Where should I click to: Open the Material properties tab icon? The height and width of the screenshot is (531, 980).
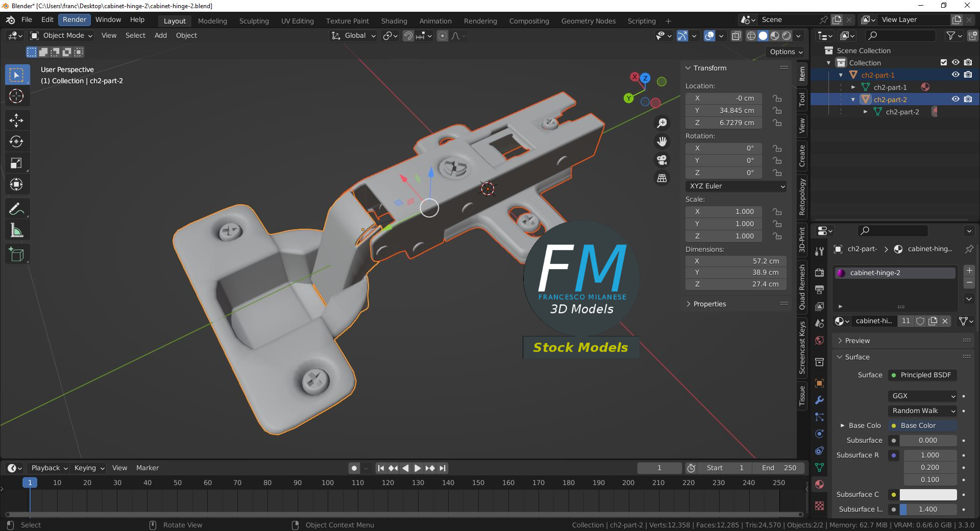coord(819,485)
